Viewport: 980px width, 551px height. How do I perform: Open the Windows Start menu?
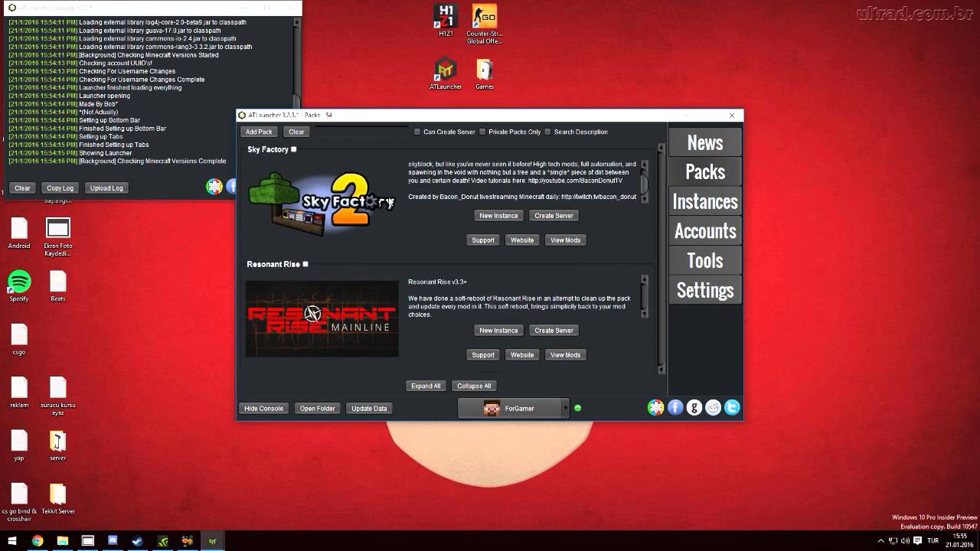(x=12, y=541)
